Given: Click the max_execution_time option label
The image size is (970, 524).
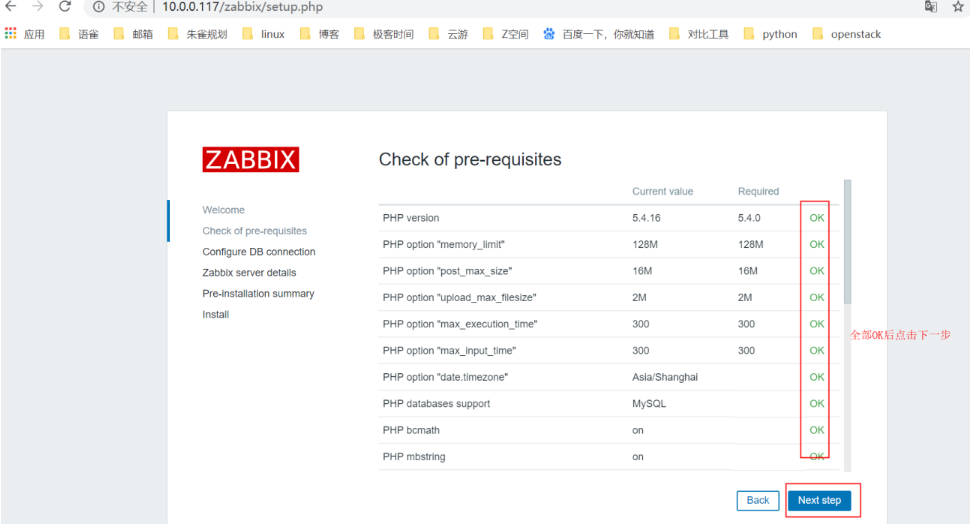Looking at the screenshot, I should coord(460,324).
